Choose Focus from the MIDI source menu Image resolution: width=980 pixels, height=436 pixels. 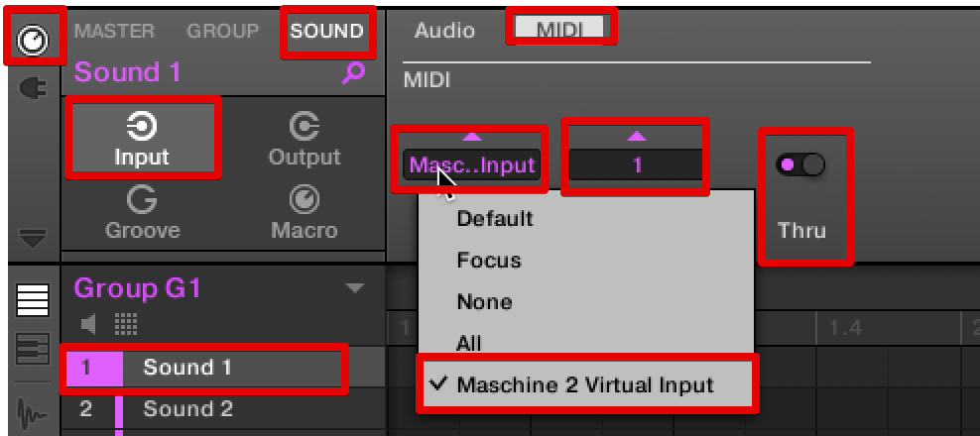tap(489, 261)
